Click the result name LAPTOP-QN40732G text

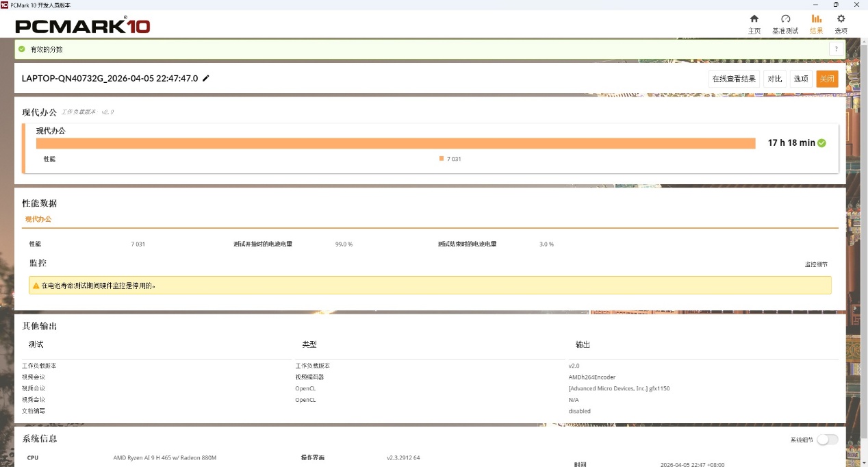110,78
